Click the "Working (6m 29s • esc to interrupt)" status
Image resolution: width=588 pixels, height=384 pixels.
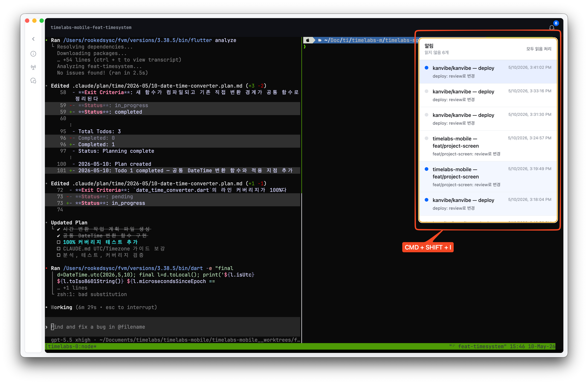click(x=104, y=307)
